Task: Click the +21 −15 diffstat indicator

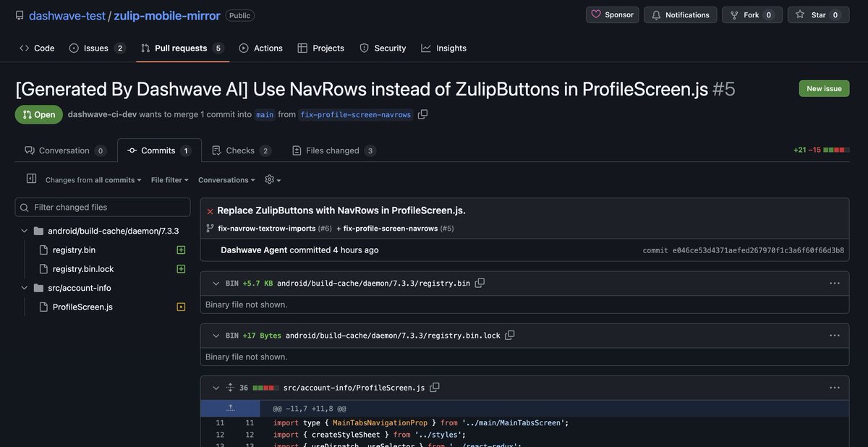Action: click(x=821, y=150)
